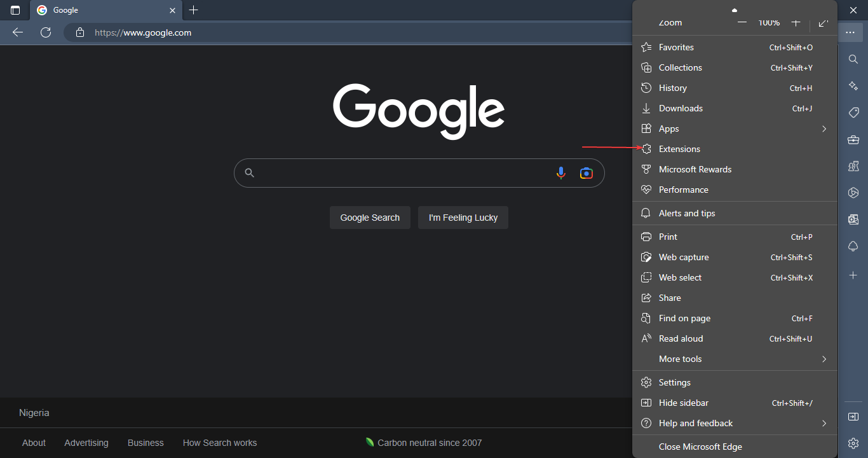Choose Share from the menu
This screenshot has width=868, height=458.
(735, 298)
